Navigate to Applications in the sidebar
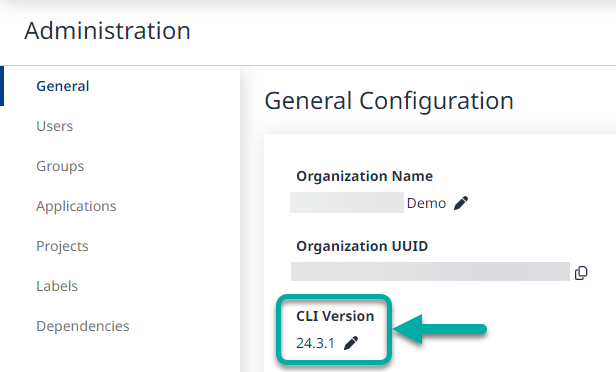Viewport: 616px width, 372px height. click(x=76, y=206)
